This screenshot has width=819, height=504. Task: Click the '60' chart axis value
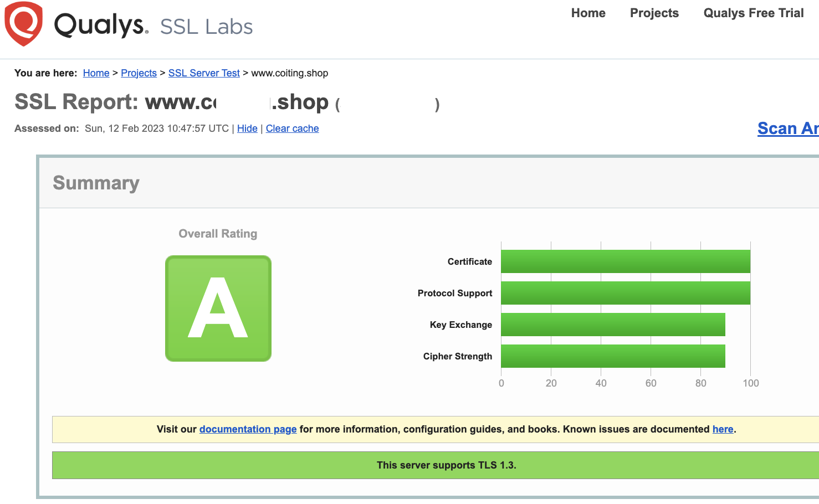pyautogui.click(x=651, y=383)
